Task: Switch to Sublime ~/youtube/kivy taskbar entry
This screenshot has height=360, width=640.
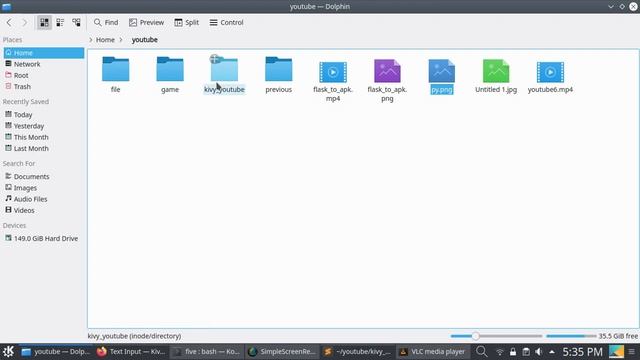Action: 357,351
